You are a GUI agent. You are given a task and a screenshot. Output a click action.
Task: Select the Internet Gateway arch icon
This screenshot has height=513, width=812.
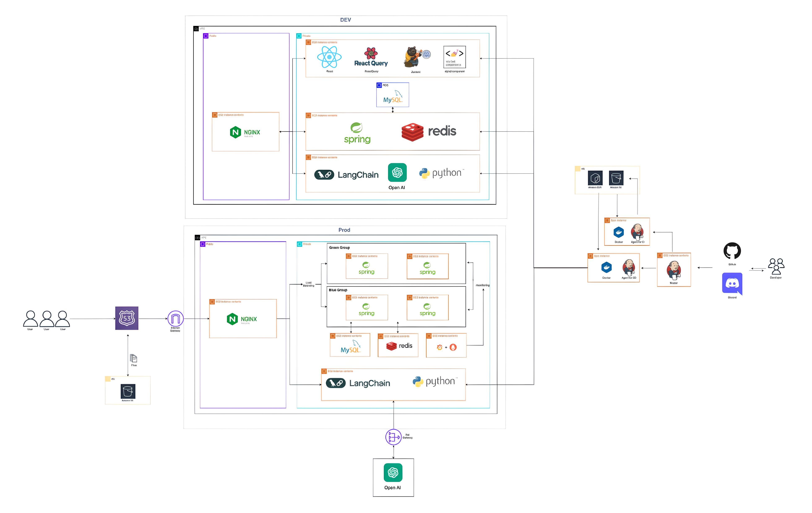tap(175, 319)
